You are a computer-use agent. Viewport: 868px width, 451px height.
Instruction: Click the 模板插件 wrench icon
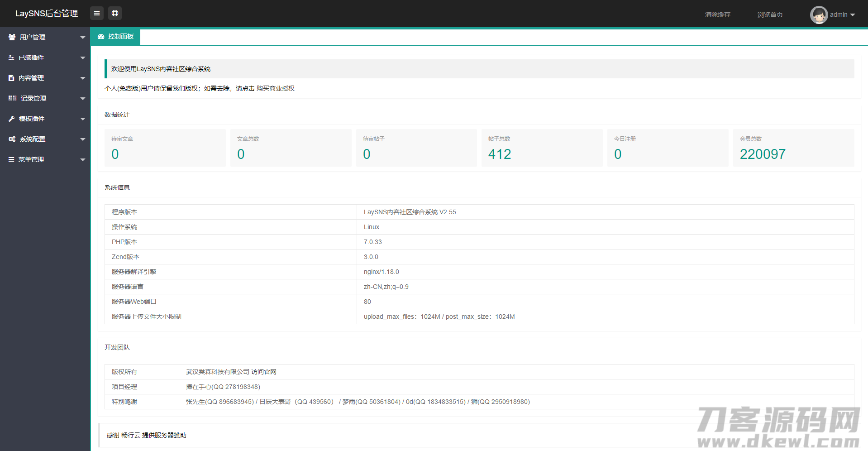coord(11,119)
